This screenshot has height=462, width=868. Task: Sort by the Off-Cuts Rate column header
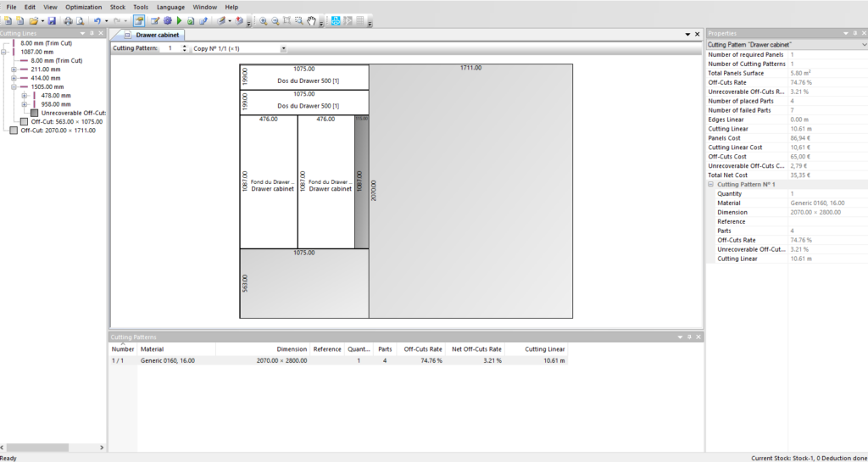coord(423,349)
